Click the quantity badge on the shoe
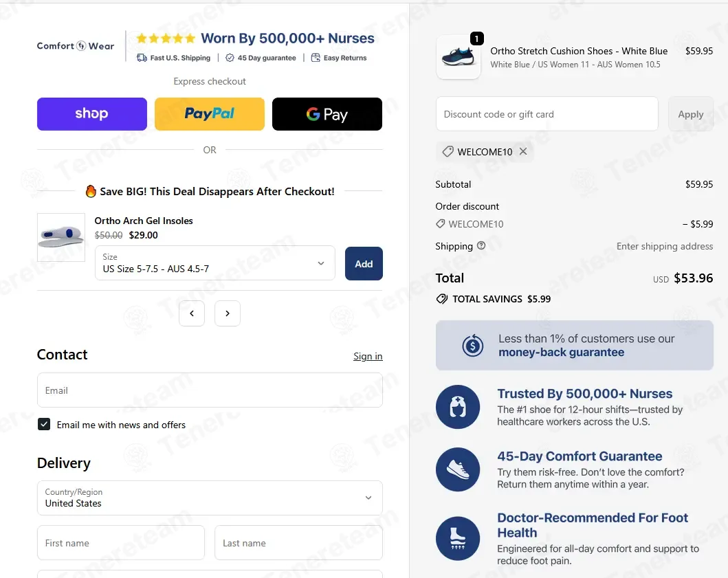Screen dimensions: 728x578 pyautogui.click(x=477, y=38)
